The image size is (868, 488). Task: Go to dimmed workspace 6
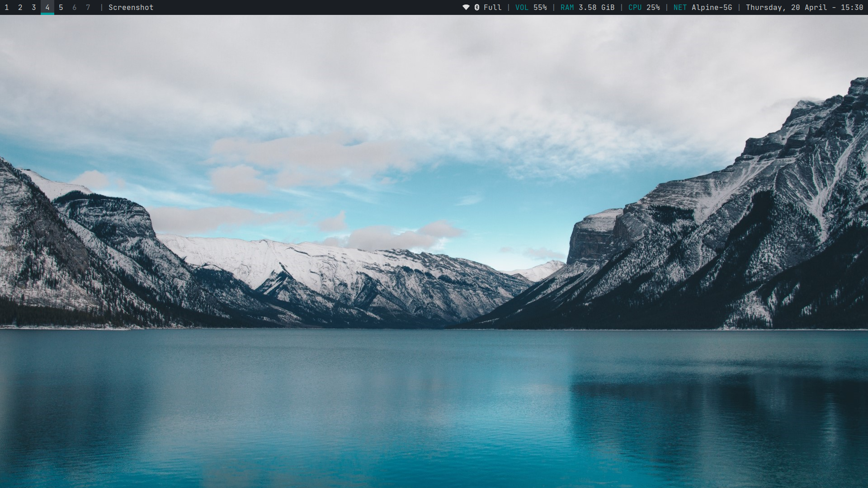[x=75, y=7]
